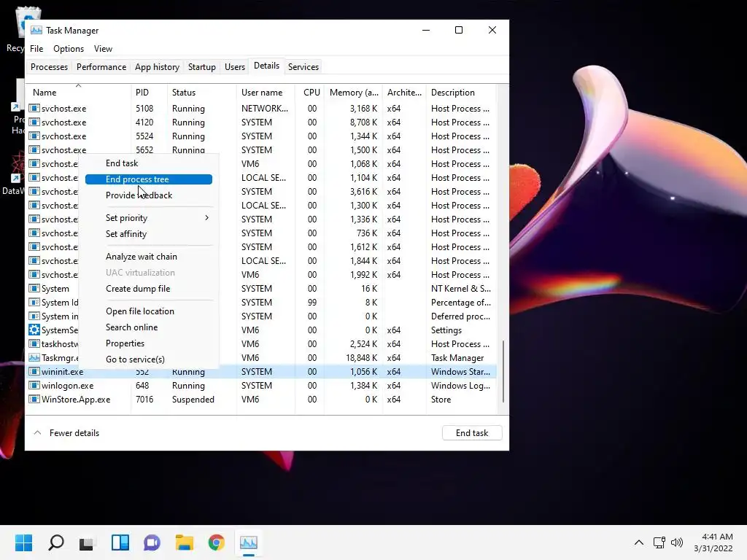Click the NT Kernel & S... description

[461, 288]
